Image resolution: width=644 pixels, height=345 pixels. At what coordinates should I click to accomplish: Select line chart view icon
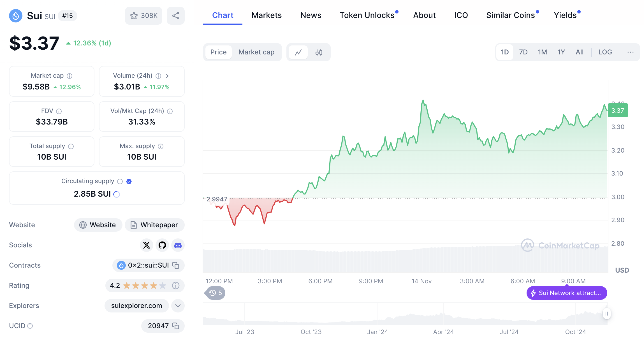[298, 52]
